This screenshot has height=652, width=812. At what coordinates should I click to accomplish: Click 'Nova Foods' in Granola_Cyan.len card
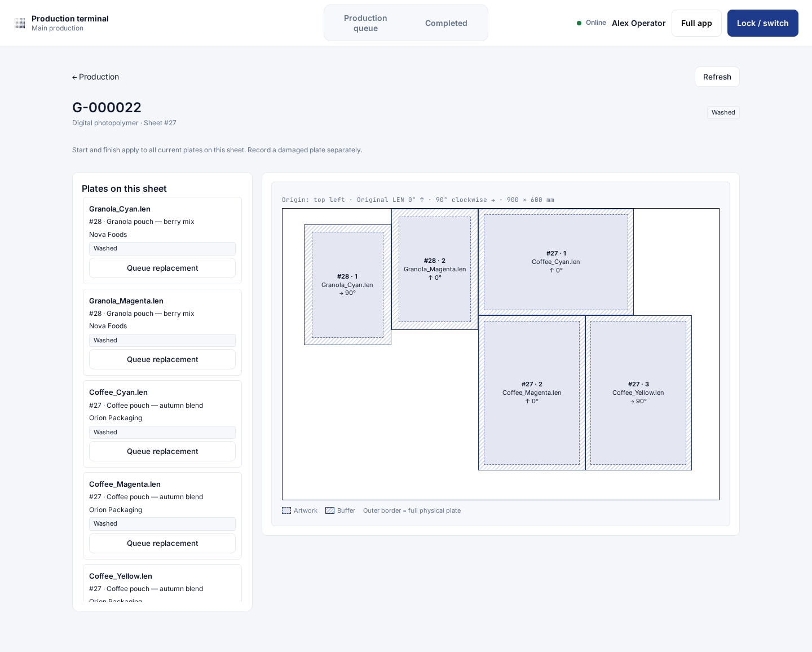[108, 235]
